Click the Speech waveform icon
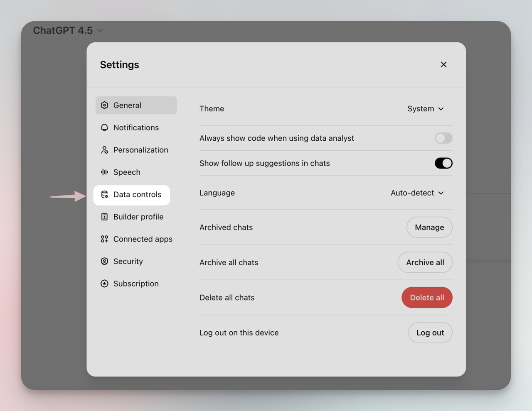Image resolution: width=532 pixels, height=411 pixels. pyautogui.click(x=104, y=172)
